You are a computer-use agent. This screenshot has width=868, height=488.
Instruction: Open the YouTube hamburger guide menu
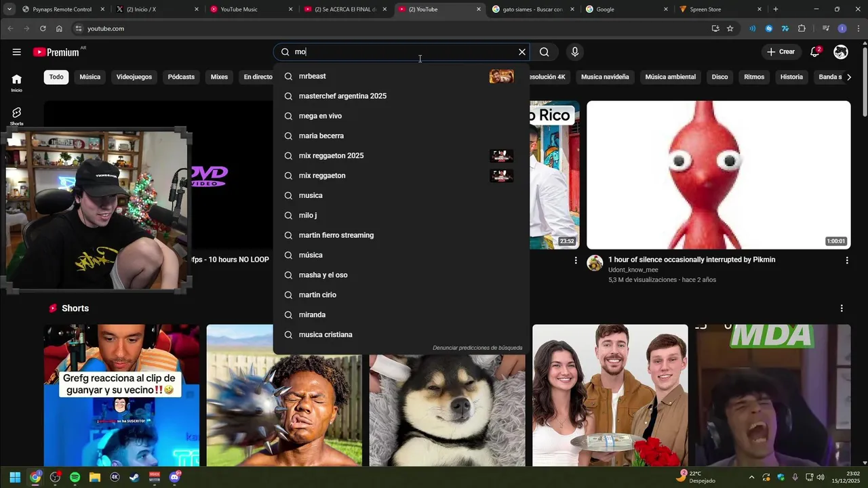coord(16,52)
